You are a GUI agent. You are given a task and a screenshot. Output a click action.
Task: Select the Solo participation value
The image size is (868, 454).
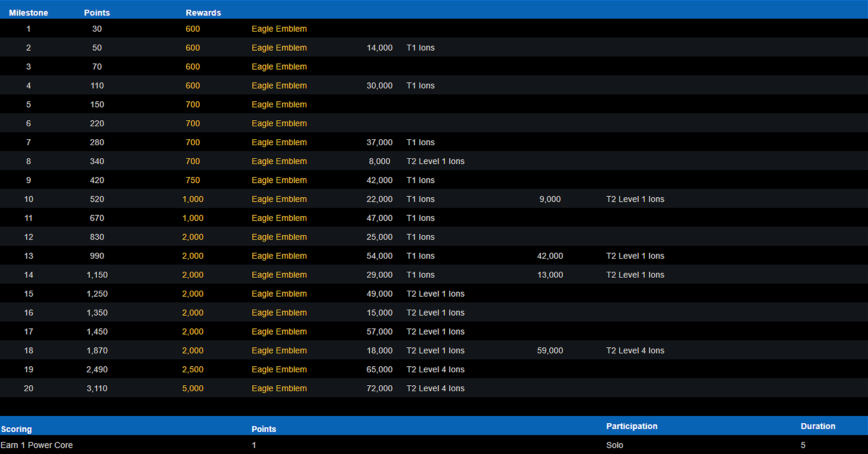pyautogui.click(x=614, y=445)
